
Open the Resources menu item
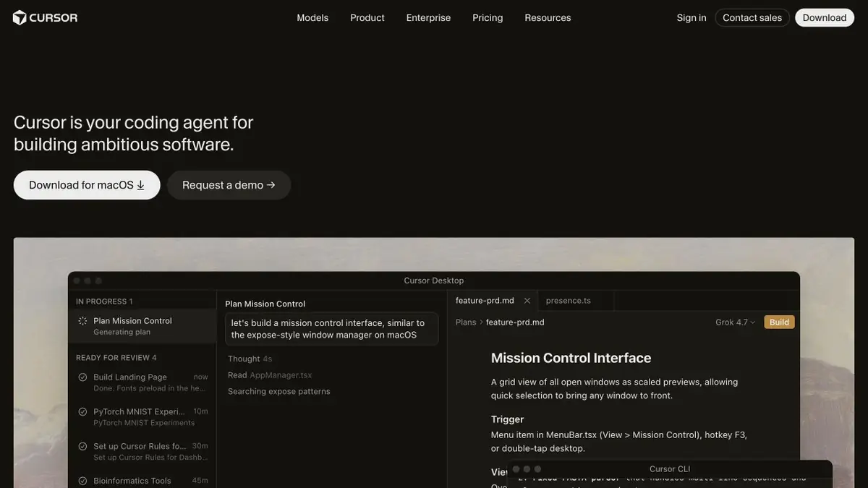548,17
